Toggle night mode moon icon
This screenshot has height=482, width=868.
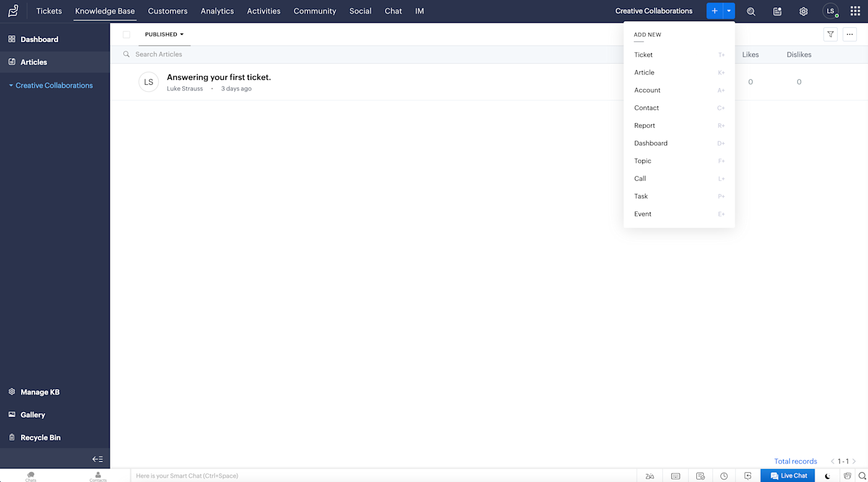point(828,476)
